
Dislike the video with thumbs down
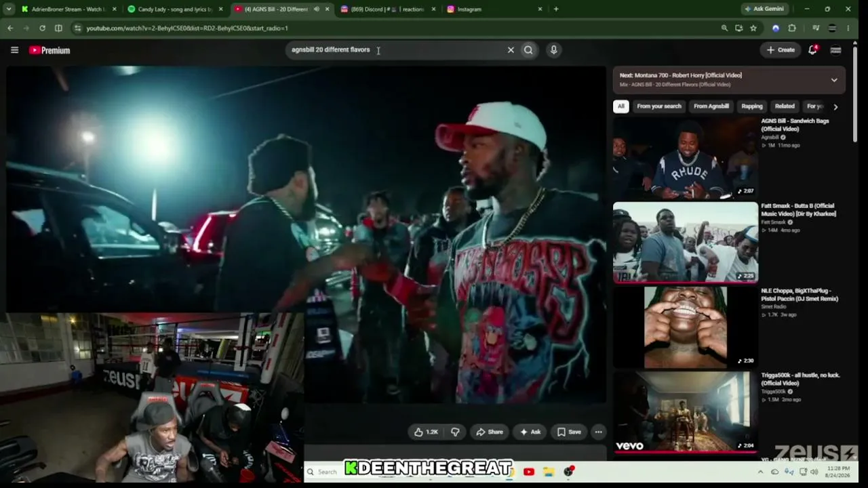(455, 432)
